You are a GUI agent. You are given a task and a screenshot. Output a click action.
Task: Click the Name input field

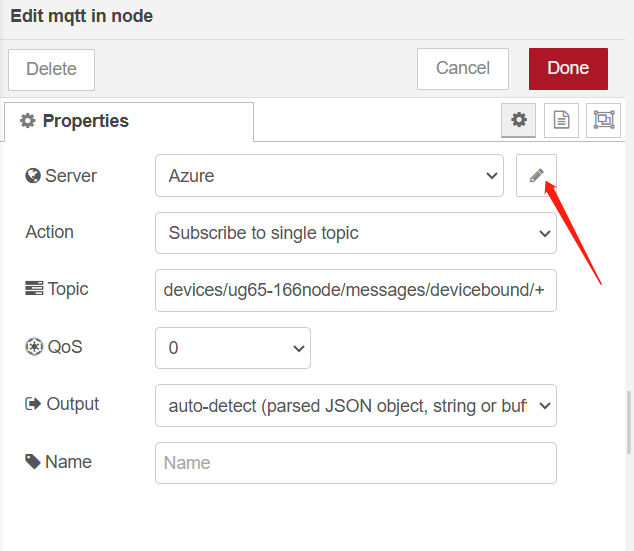356,463
